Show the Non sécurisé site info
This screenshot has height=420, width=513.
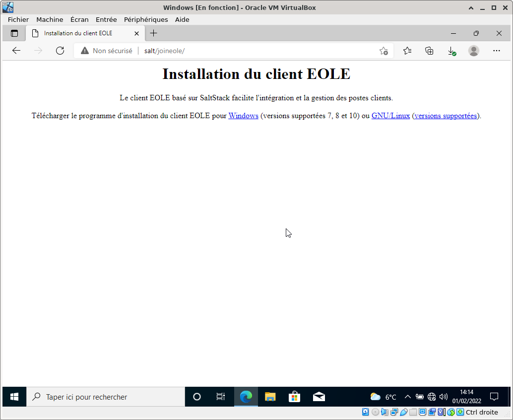click(107, 51)
